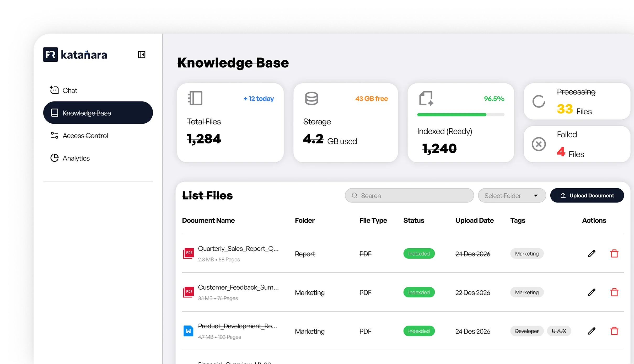Image resolution: width=634 pixels, height=364 pixels.
Task: Click the Indexed file sparkle icon
Action: (x=426, y=99)
